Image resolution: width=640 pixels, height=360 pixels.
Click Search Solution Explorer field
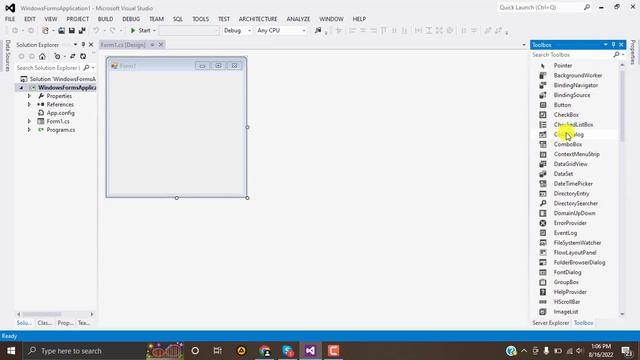pos(49,68)
